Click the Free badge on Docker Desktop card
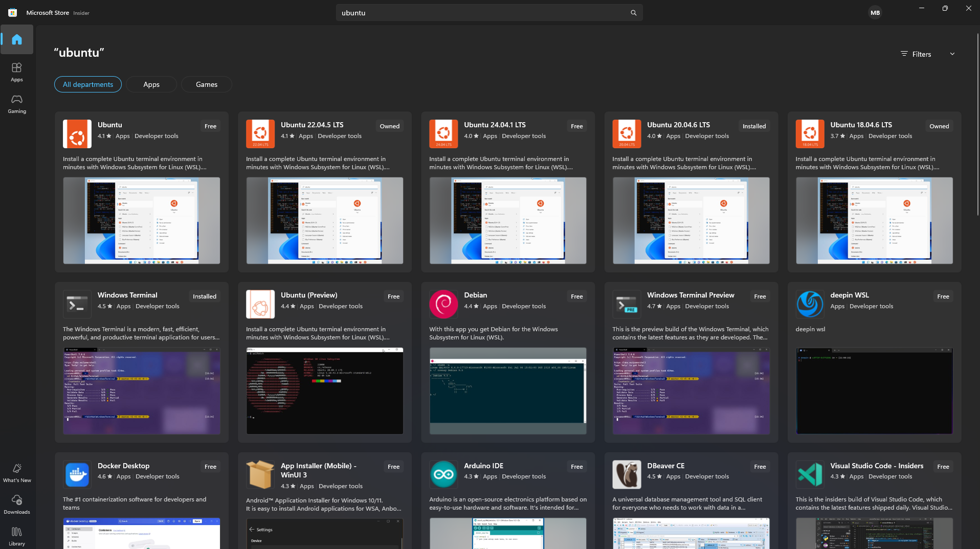Image resolution: width=980 pixels, height=549 pixels. [210, 467]
